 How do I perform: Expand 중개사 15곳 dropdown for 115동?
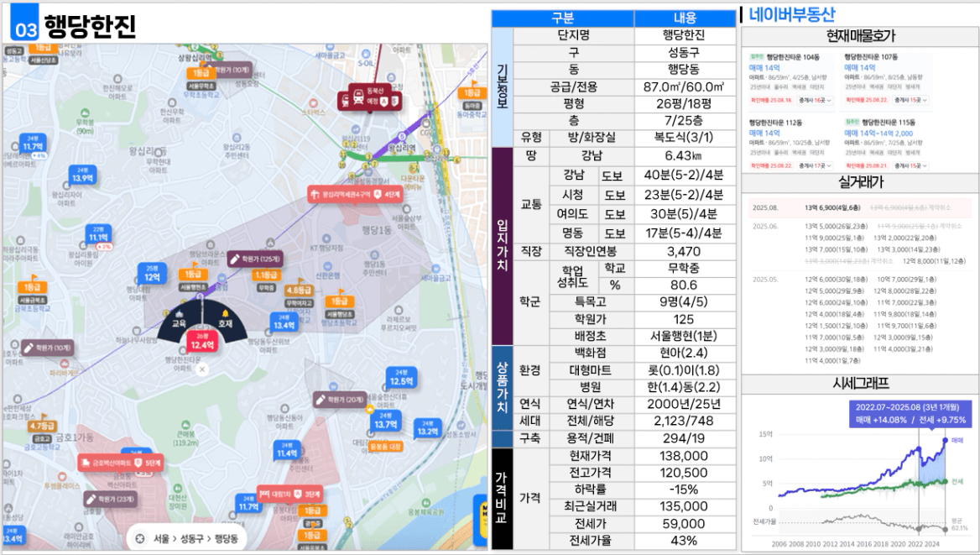pos(910,165)
